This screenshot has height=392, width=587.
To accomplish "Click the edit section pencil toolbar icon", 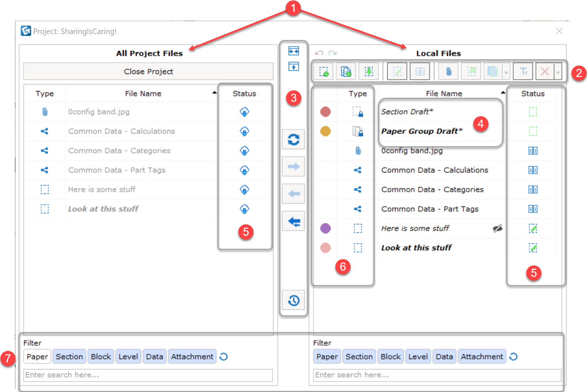I will [397, 71].
